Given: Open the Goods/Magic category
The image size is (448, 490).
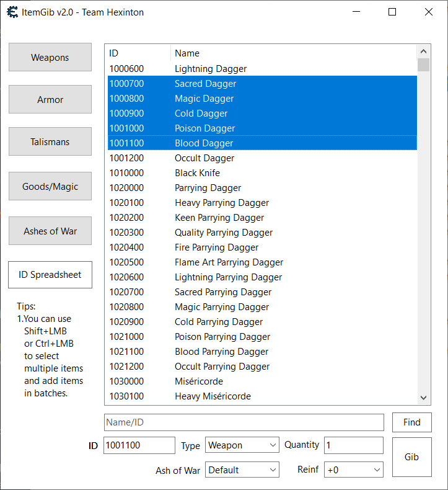Looking at the screenshot, I should coord(50,186).
